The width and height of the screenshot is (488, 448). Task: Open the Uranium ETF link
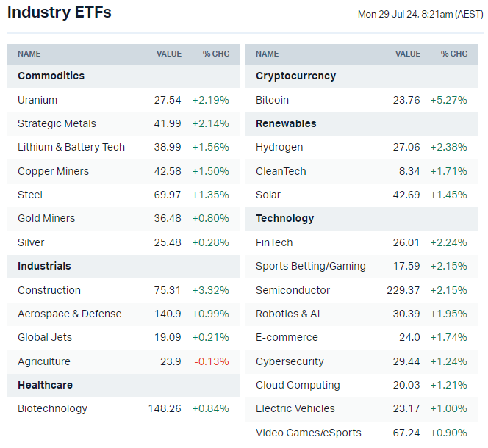tap(37, 100)
